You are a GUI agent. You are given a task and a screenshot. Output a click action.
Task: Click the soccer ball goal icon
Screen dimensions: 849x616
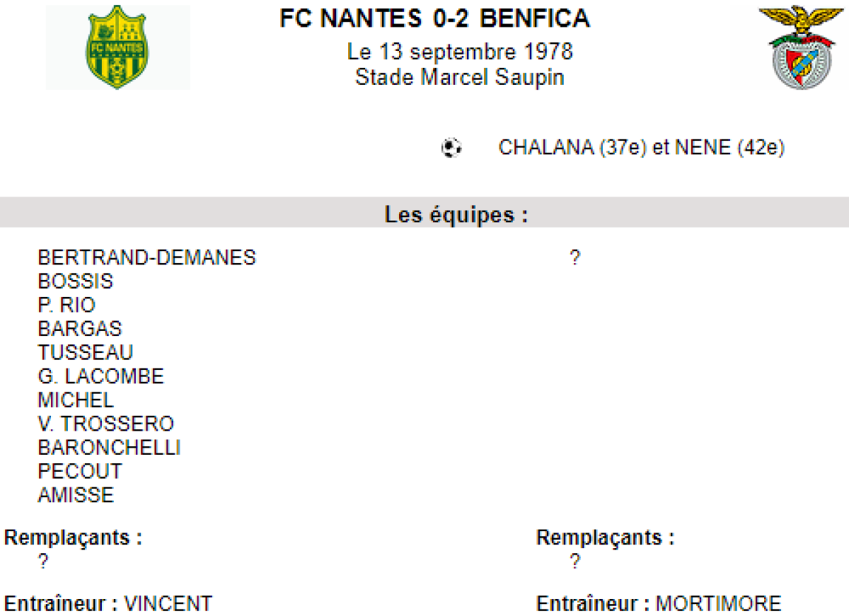(x=451, y=148)
